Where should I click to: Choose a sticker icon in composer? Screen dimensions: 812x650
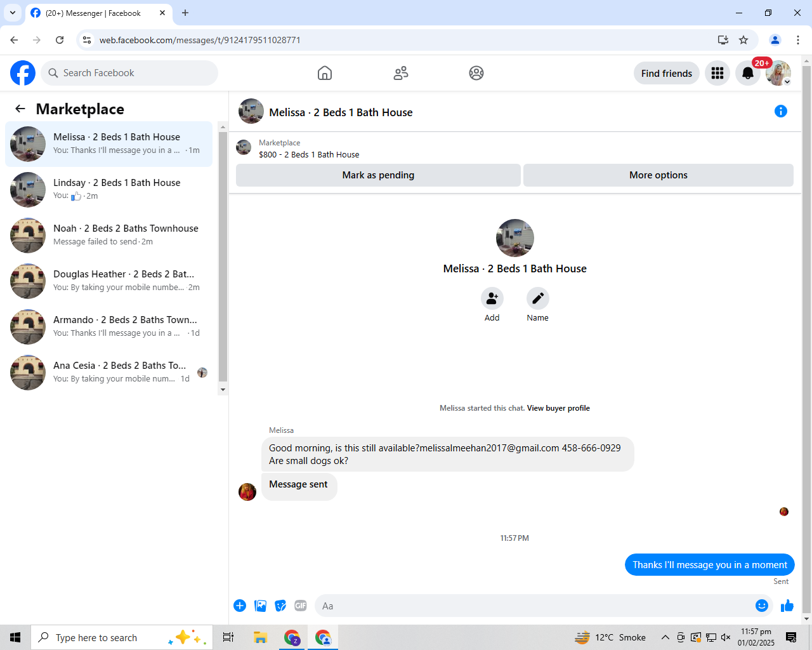pyautogui.click(x=280, y=606)
